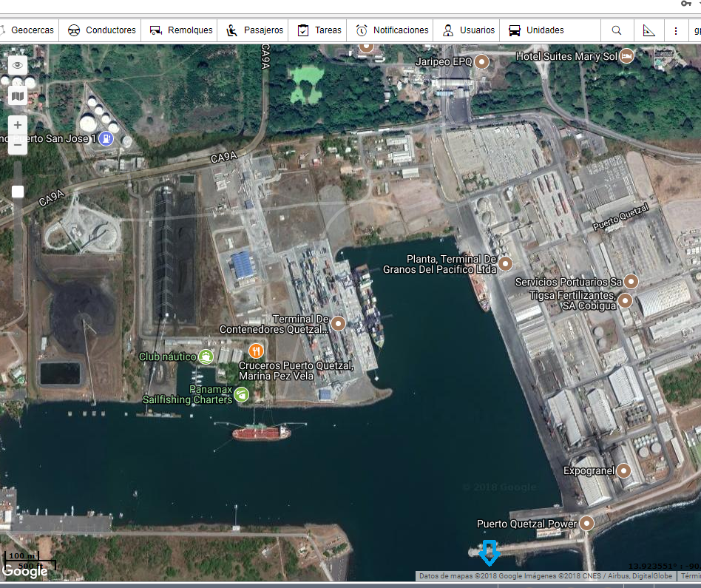This screenshot has width=701, height=588.
Task: Switch to the Unidades tab
Action: 536,30
